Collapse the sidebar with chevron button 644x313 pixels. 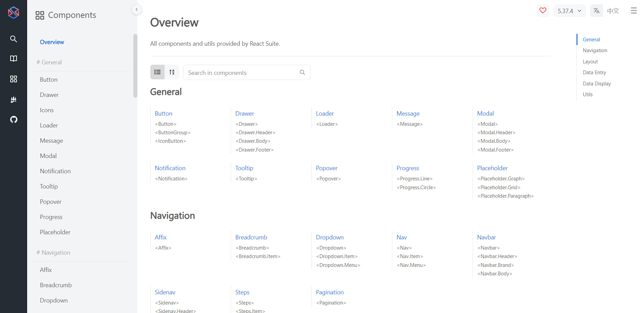tap(137, 10)
